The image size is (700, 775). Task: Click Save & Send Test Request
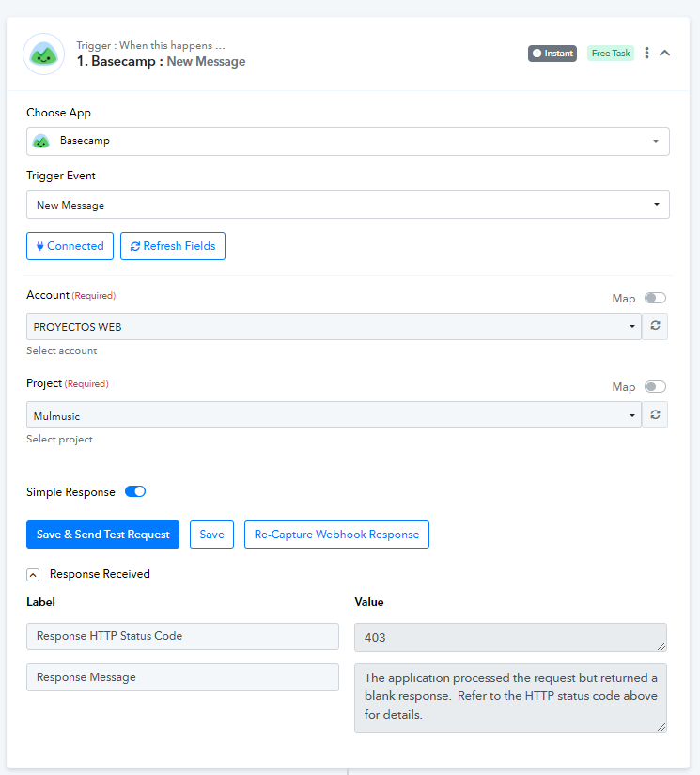[x=102, y=535]
